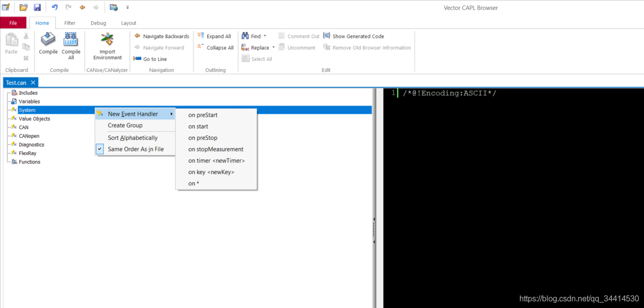
Task: Open the Find dropdown arrow
Action: coord(265,36)
